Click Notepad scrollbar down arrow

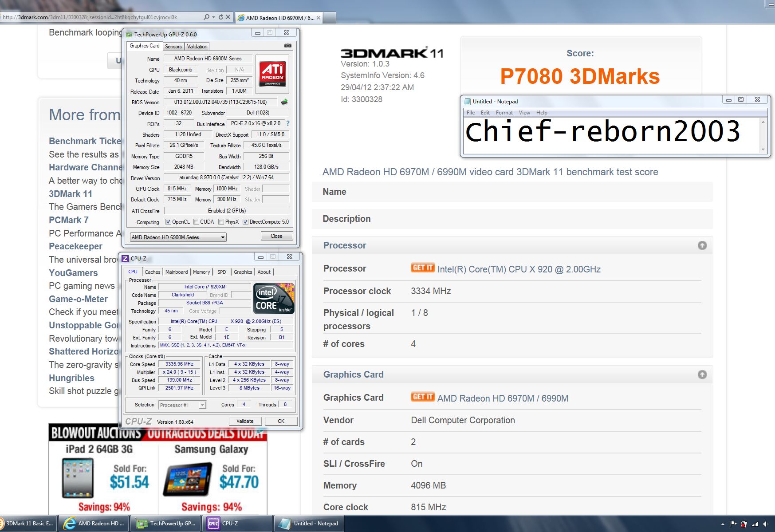point(763,150)
